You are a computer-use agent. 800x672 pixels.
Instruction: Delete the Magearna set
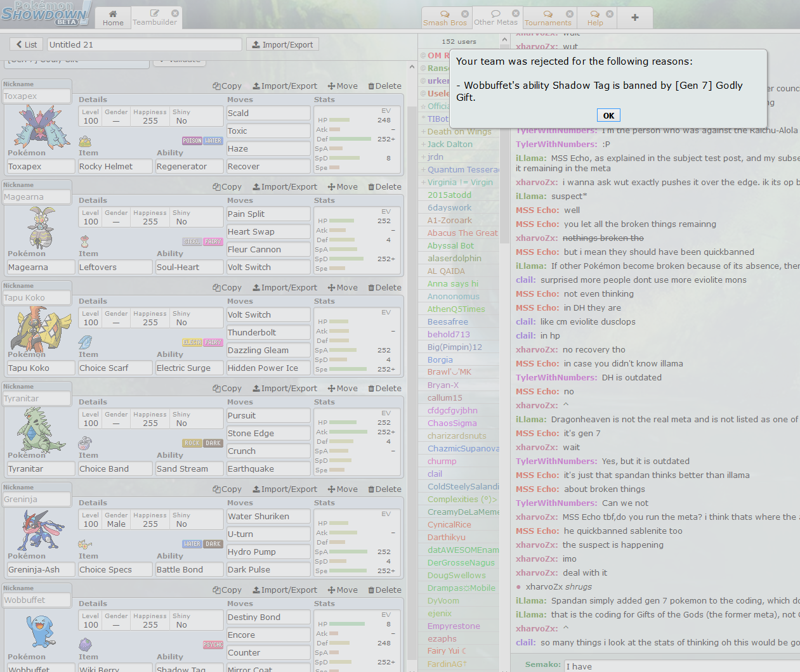pos(384,187)
